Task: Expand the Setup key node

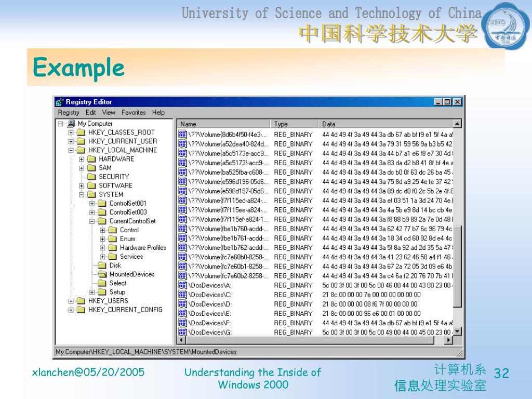Action: click(92, 292)
